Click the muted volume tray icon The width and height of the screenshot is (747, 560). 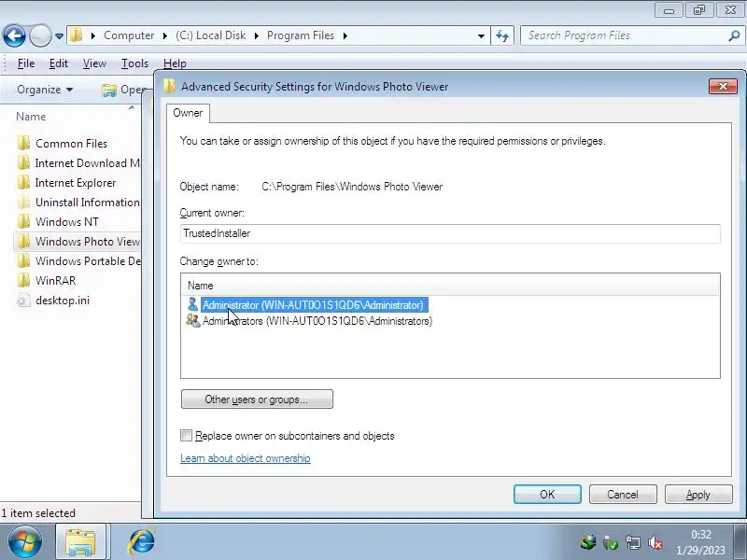pyautogui.click(x=655, y=542)
